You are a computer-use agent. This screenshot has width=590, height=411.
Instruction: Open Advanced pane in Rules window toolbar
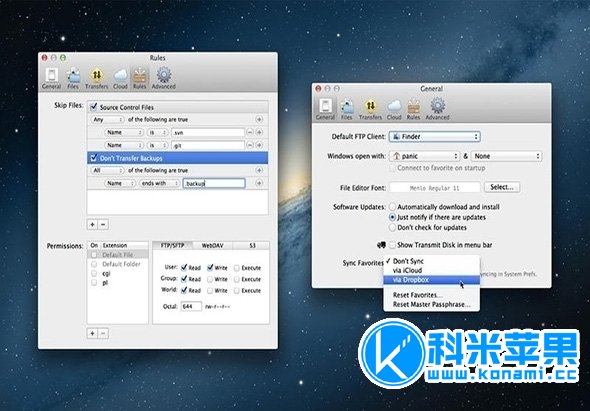[x=164, y=78]
